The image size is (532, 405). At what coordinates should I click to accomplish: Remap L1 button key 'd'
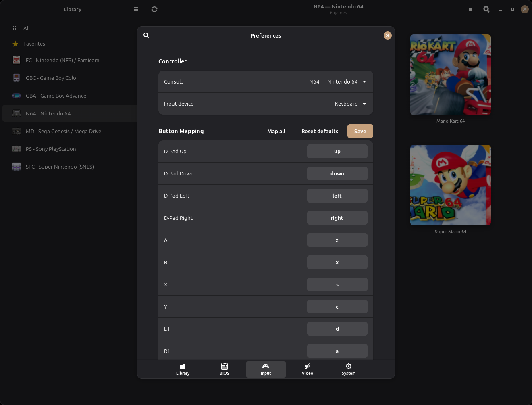pos(337,329)
